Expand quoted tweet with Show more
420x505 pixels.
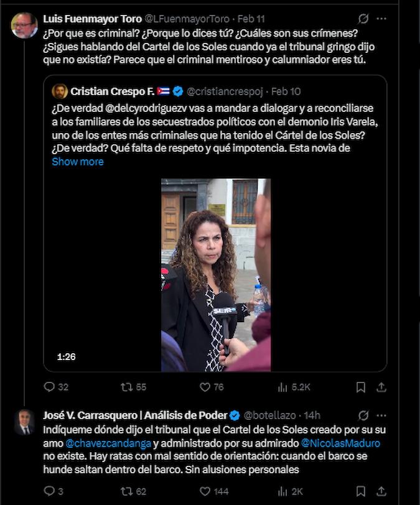click(78, 162)
